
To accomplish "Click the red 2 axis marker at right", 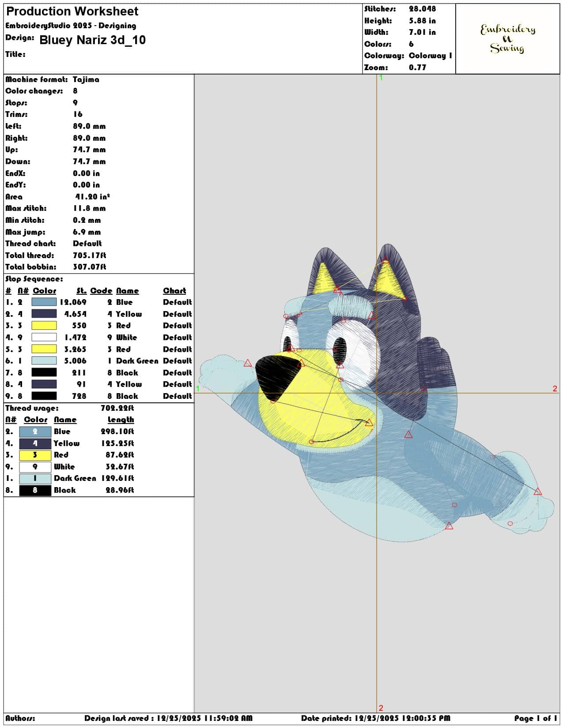I will [x=555, y=389].
